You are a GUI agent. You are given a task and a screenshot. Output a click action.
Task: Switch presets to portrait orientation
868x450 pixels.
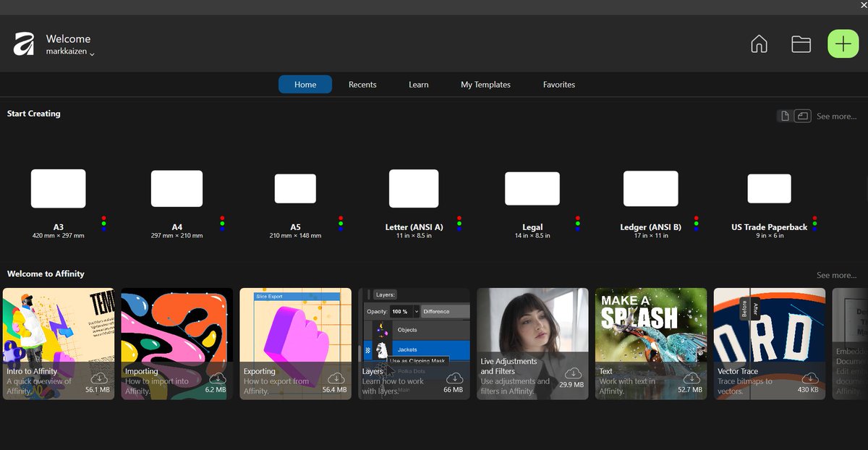pos(785,116)
